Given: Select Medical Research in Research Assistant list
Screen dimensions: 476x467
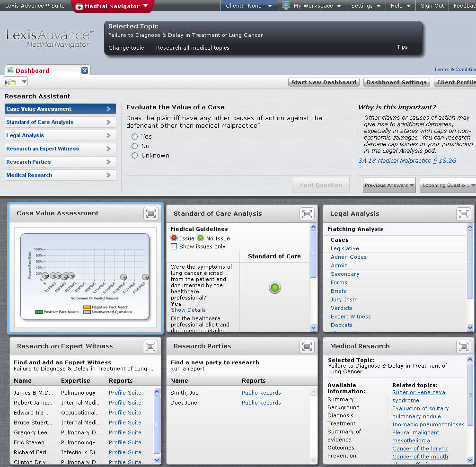Looking at the screenshot, I should [x=61, y=175].
